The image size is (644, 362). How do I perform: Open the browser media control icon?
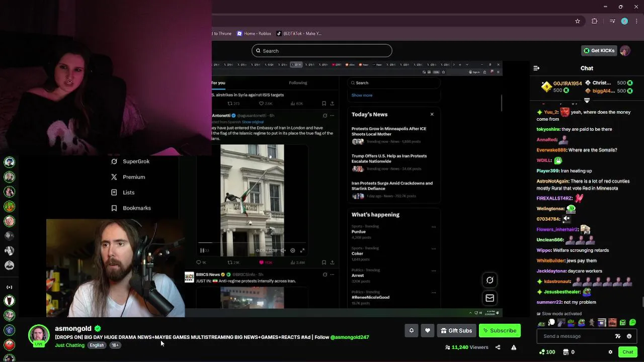pyautogui.click(x=612, y=21)
